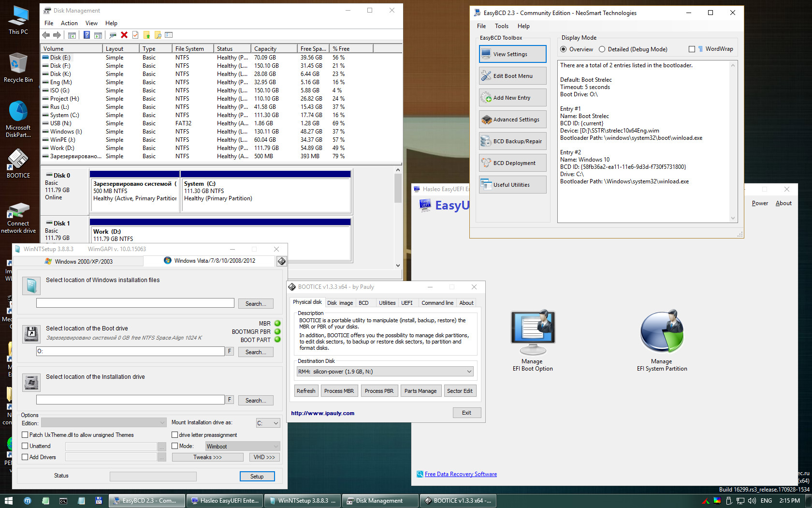Open Add New Entry in EasyBCD
The image size is (812, 508).
(x=513, y=98)
